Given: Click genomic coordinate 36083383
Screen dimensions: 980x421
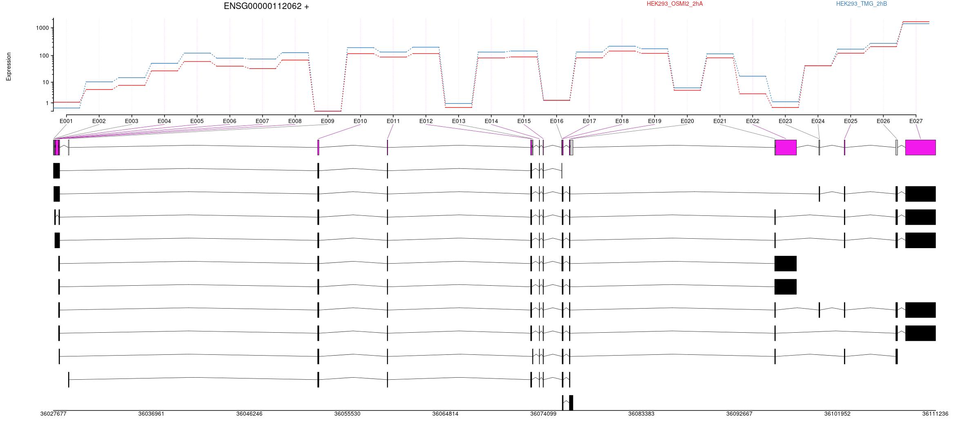Looking at the screenshot, I should (641, 414).
